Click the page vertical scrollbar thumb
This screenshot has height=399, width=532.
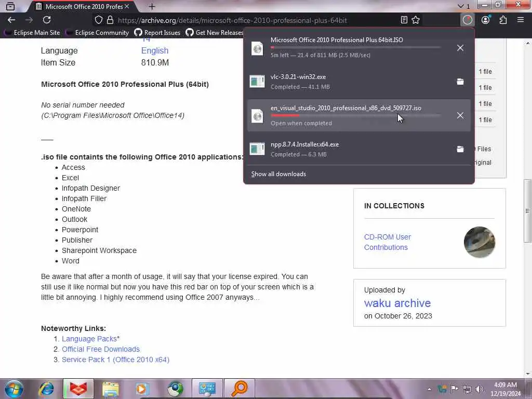[527, 211]
